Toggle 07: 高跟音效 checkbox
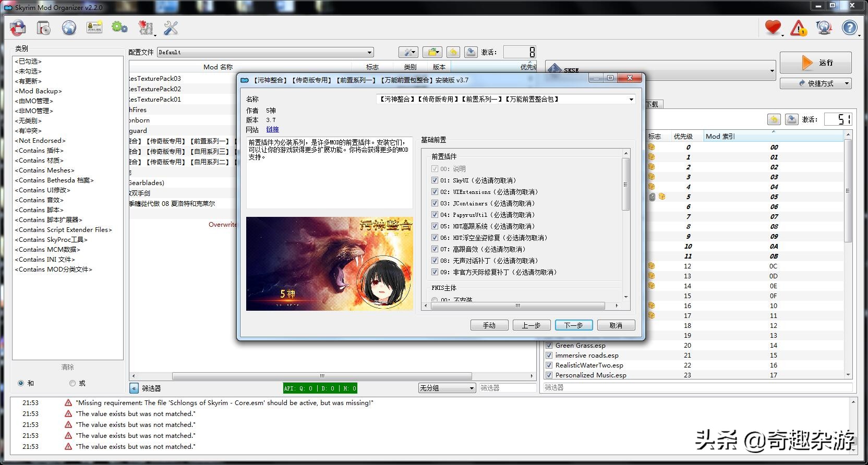Viewport: 868px width, 465px height. click(435, 249)
